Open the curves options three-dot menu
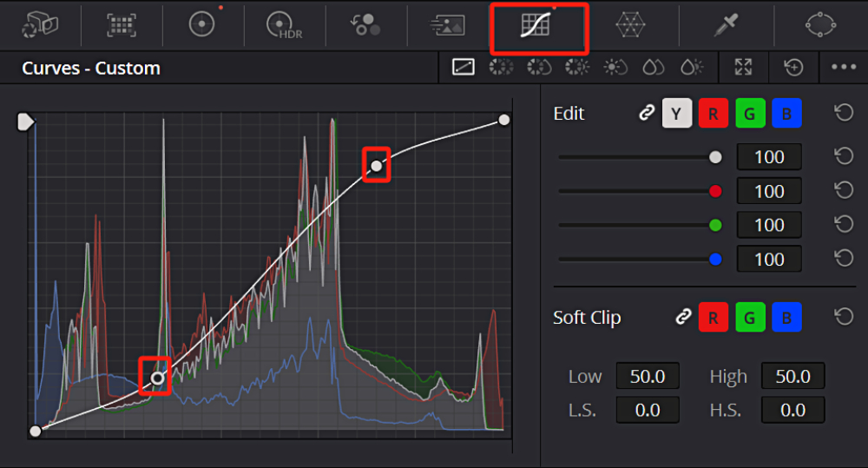Viewport: 868px width, 468px height. 844,67
